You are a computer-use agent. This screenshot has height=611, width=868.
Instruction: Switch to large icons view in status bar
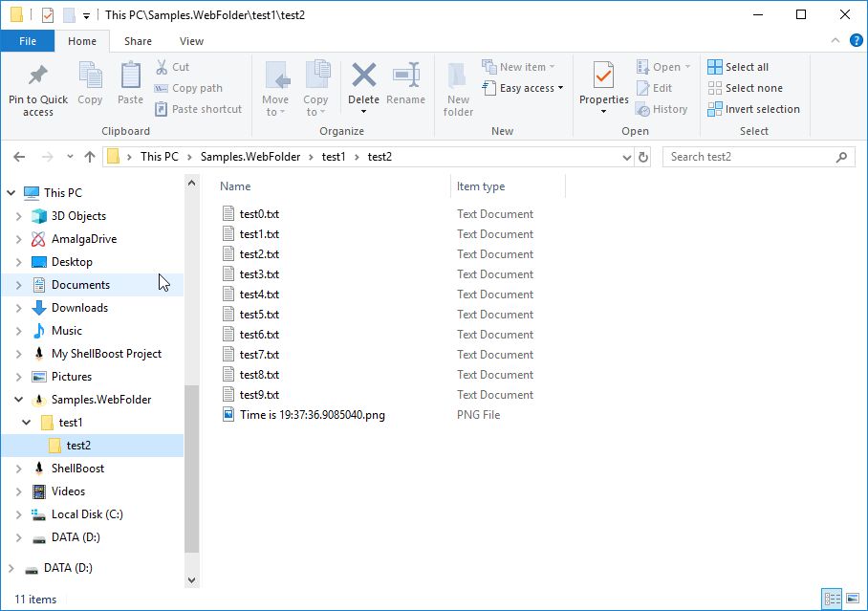[x=853, y=599]
